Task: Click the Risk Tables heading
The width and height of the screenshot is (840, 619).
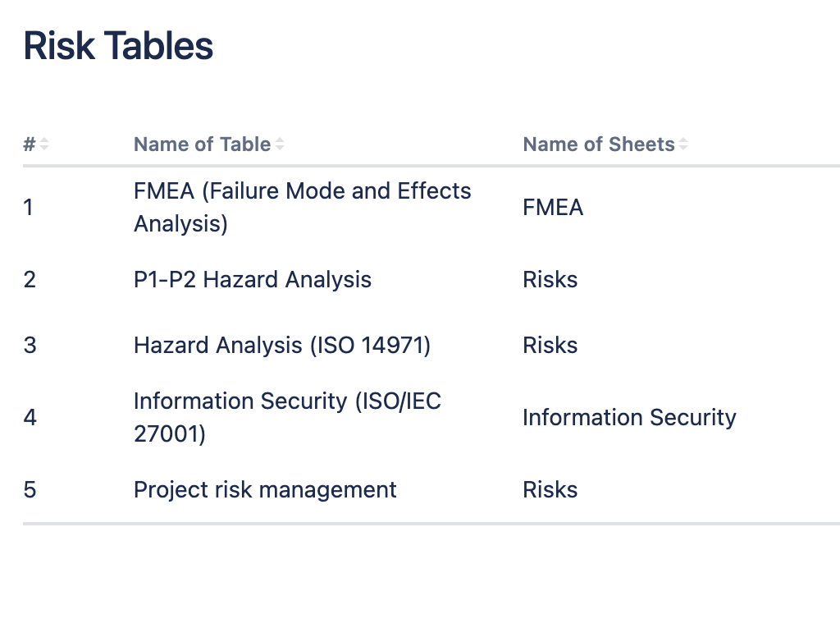Action: click(118, 45)
